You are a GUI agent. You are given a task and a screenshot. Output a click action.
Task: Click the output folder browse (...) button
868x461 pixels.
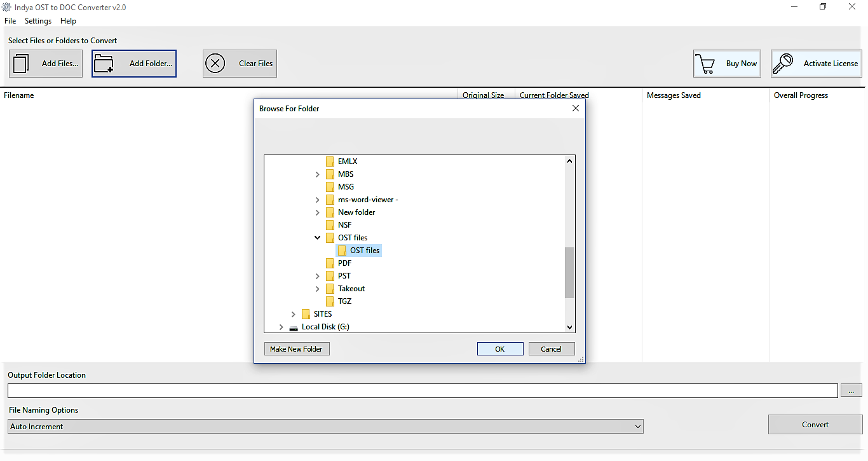(851, 390)
